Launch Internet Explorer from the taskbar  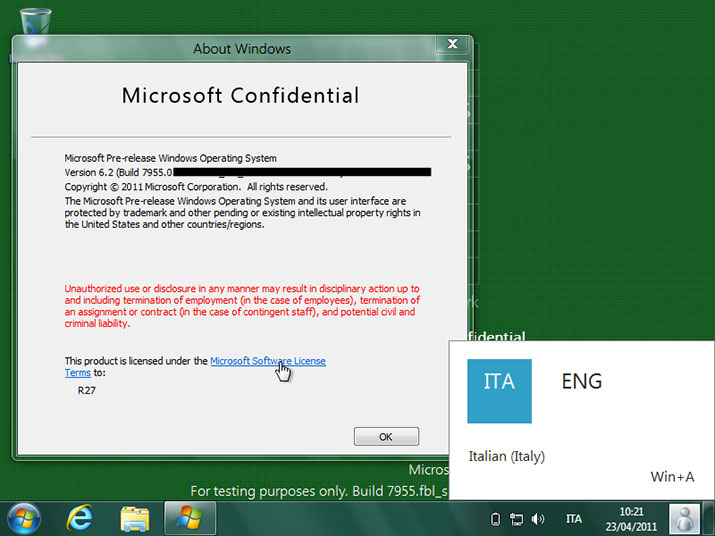80,519
